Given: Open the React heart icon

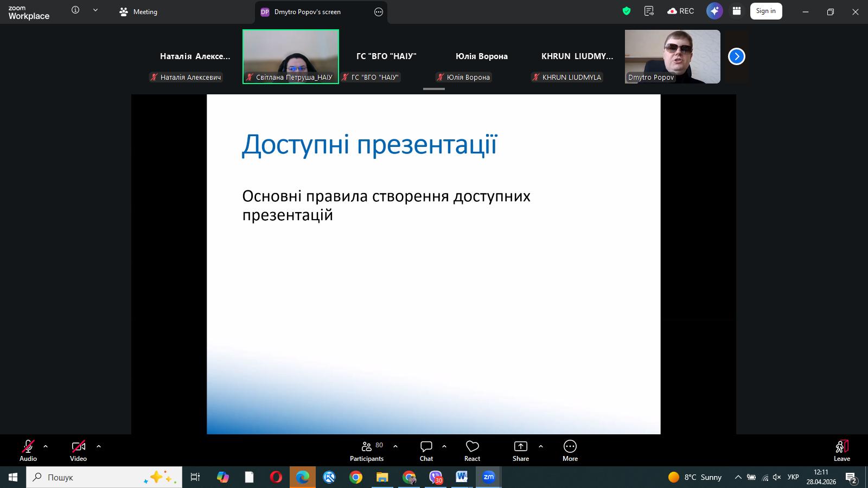Looking at the screenshot, I should [472, 451].
